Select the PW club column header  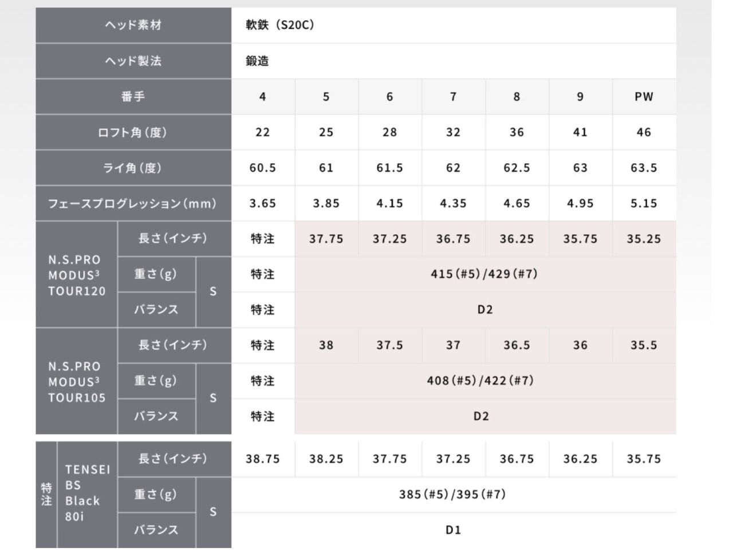(x=644, y=97)
